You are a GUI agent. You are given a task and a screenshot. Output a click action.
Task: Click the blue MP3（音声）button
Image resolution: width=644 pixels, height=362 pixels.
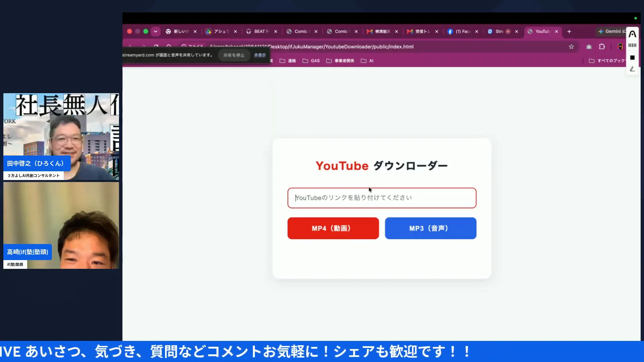[x=431, y=228]
